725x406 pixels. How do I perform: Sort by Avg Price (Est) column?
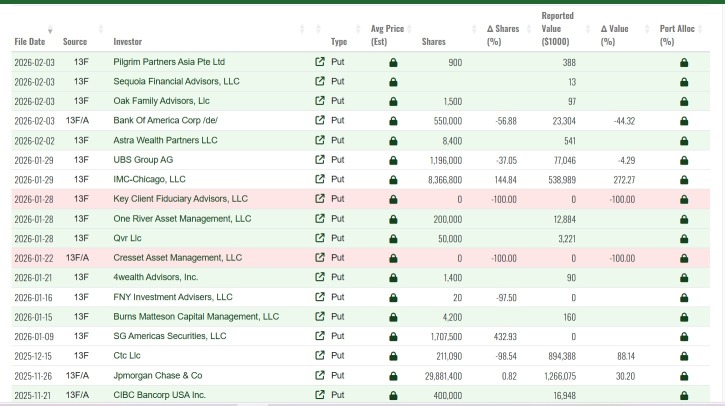[387, 35]
